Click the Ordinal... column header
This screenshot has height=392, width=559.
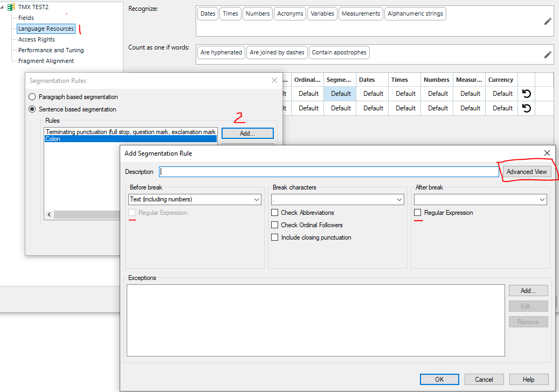[307, 80]
